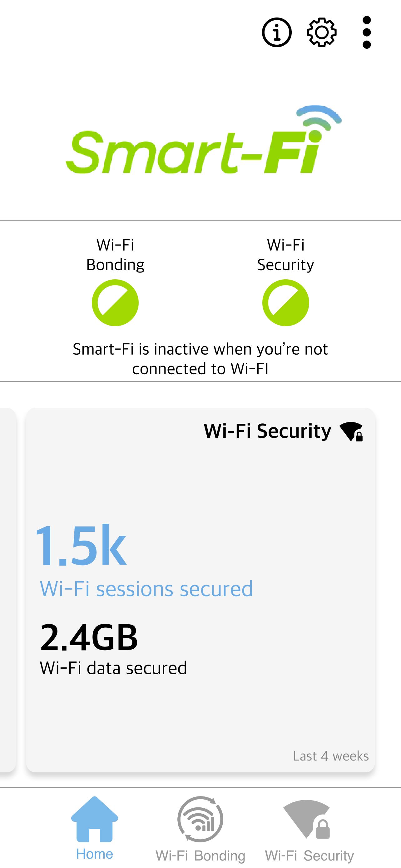Tap the Smart-Fi logo
Viewport: 401px width, 868px height.
(204, 139)
